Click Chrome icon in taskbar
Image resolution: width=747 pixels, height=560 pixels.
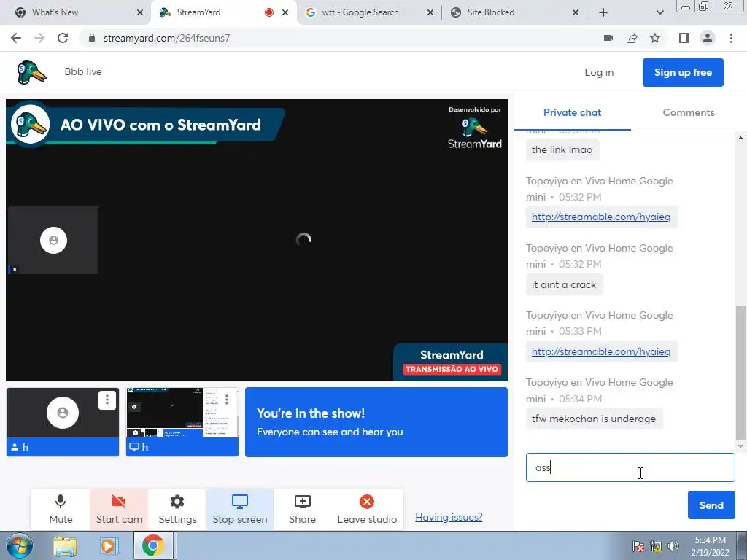click(152, 545)
